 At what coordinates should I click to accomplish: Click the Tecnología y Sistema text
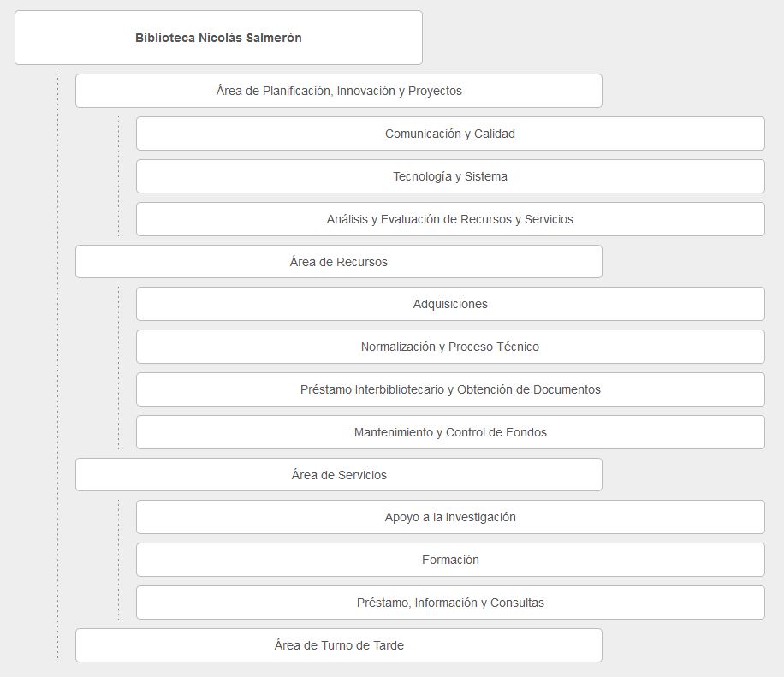(450, 176)
